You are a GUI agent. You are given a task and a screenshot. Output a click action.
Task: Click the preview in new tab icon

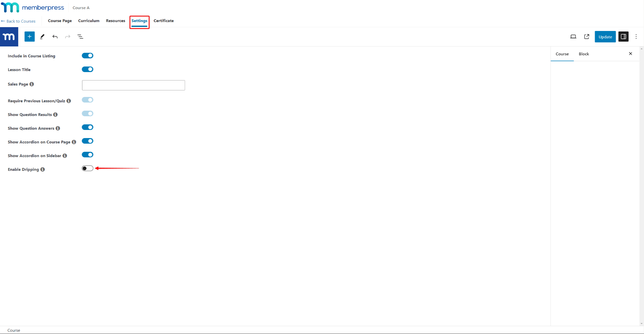point(586,37)
